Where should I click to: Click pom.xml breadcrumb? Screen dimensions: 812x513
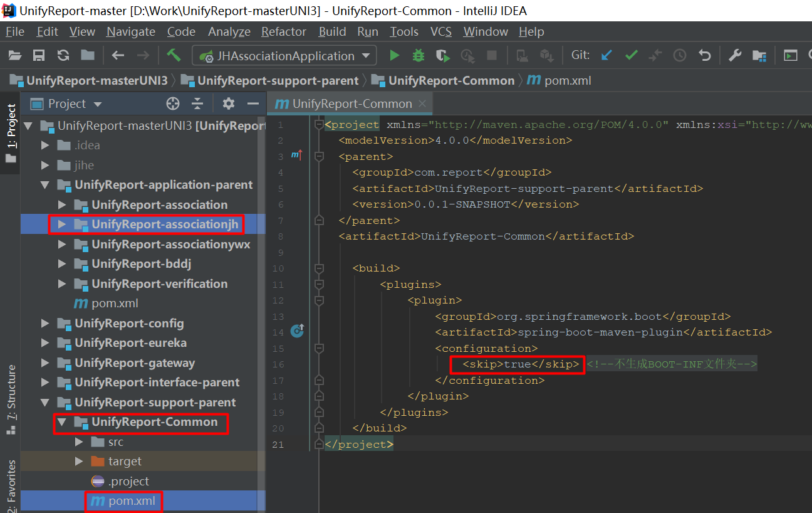point(560,80)
